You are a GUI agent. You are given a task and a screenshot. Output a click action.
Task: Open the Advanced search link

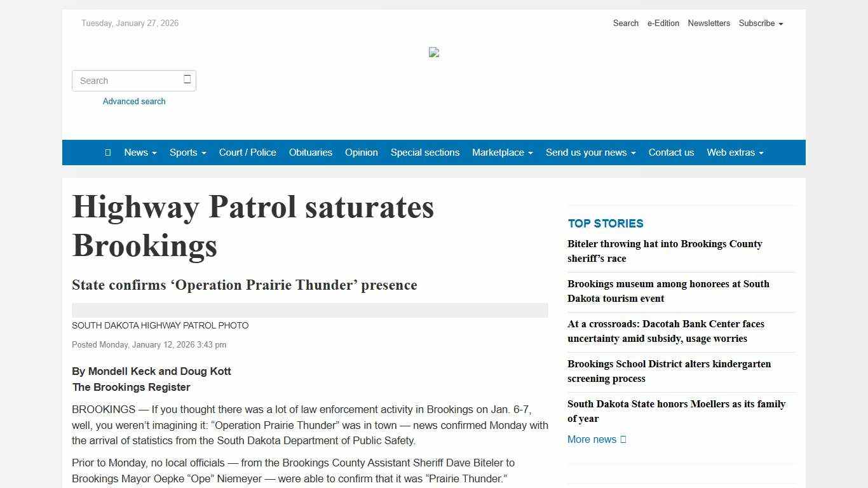tap(134, 101)
